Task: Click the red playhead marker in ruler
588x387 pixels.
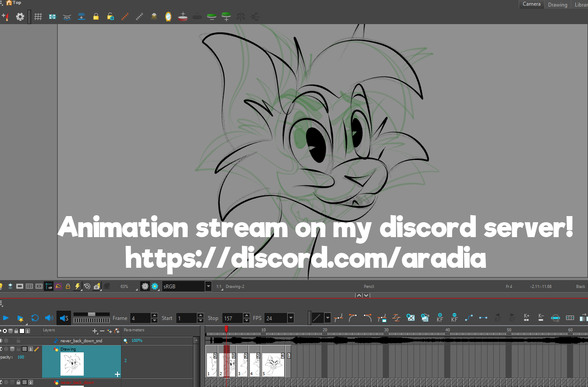Action: click(226, 329)
